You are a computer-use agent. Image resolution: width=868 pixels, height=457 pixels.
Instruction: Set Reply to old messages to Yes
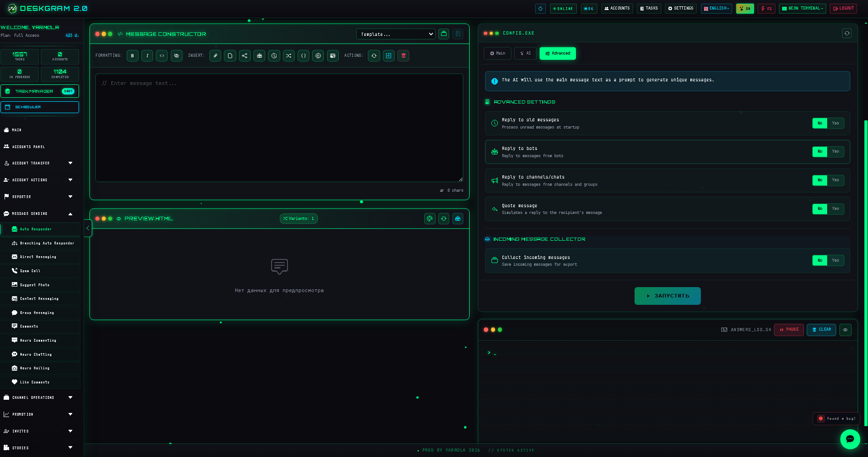point(835,123)
